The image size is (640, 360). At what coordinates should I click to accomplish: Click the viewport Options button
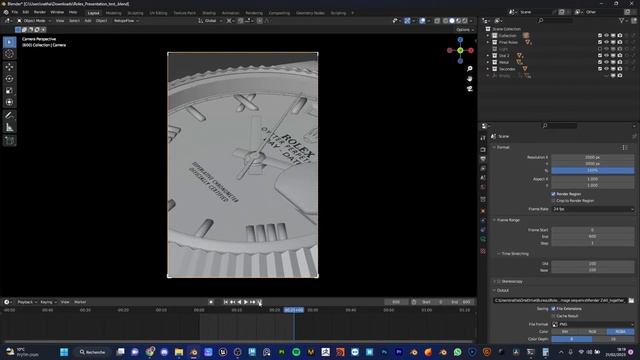click(465, 30)
